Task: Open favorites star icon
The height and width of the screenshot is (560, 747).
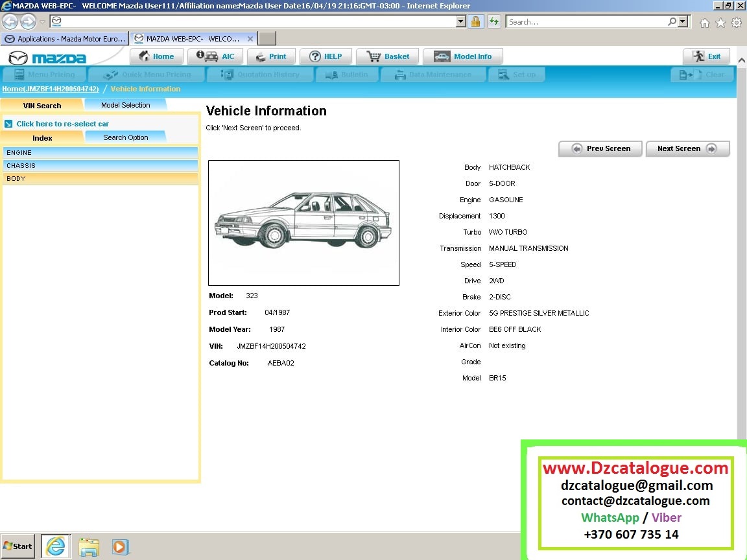Action: tap(721, 23)
